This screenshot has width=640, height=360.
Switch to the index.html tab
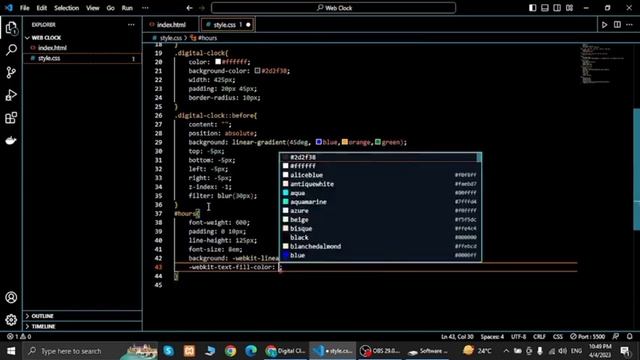170,25
